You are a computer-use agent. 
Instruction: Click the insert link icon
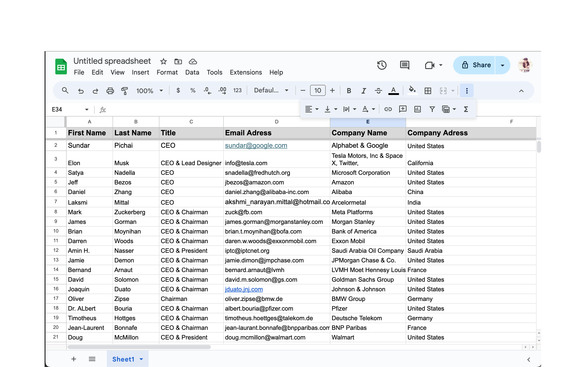pyautogui.click(x=388, y=109)
